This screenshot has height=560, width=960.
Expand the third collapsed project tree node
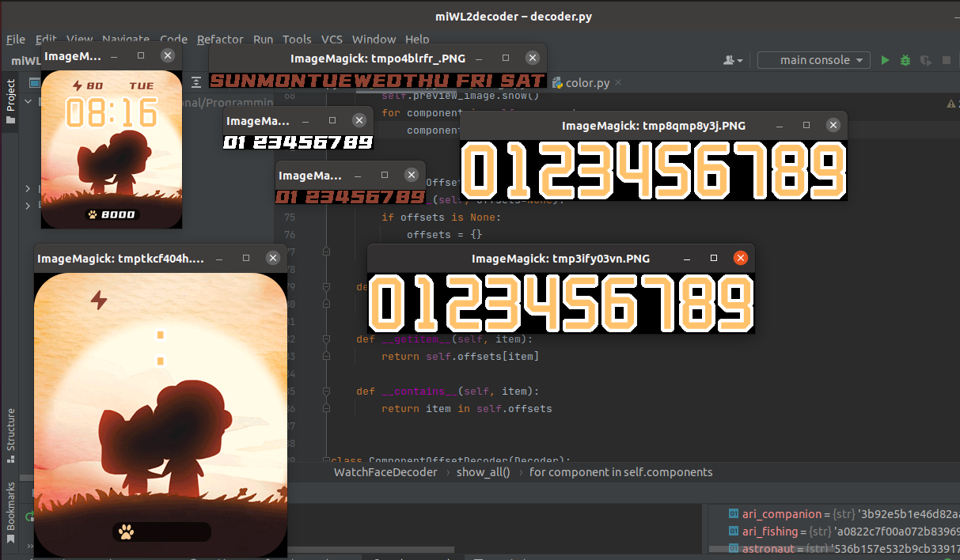[x=28, y=205]
